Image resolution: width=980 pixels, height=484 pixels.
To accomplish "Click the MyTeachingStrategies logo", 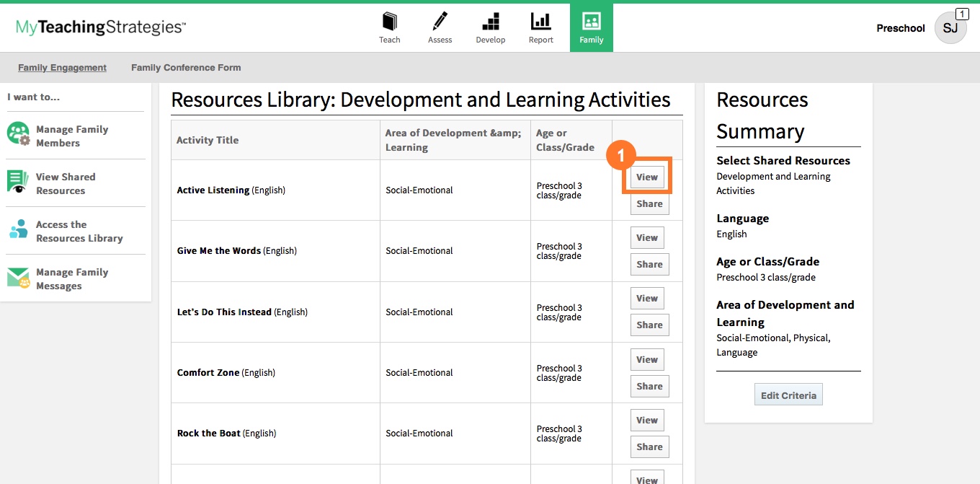I will [x=101, y=27].
